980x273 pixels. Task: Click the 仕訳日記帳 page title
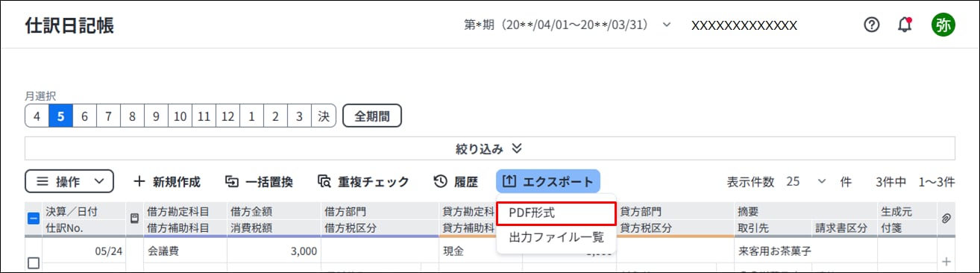pyautogui.click(x=69, y=25)
